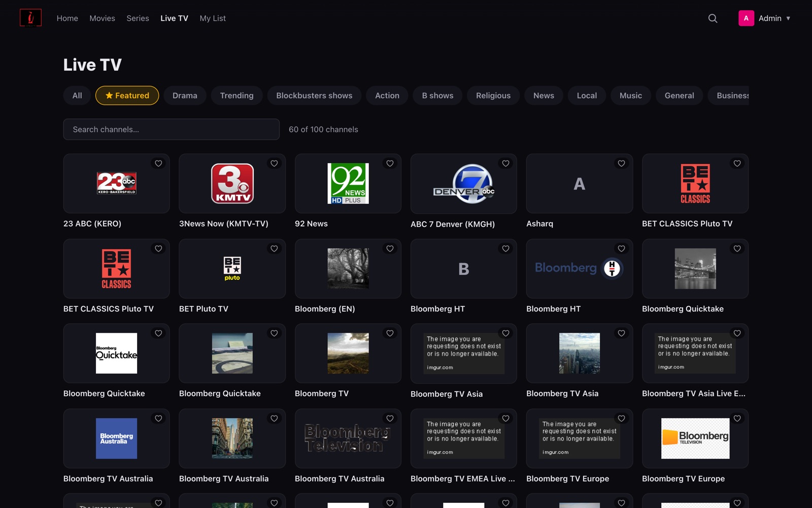Image resolution: width=812 pixels, height=508 pixels.
Task: Open Bloomberg Television text logo thumbnail
Action: (x=348, y=438)
